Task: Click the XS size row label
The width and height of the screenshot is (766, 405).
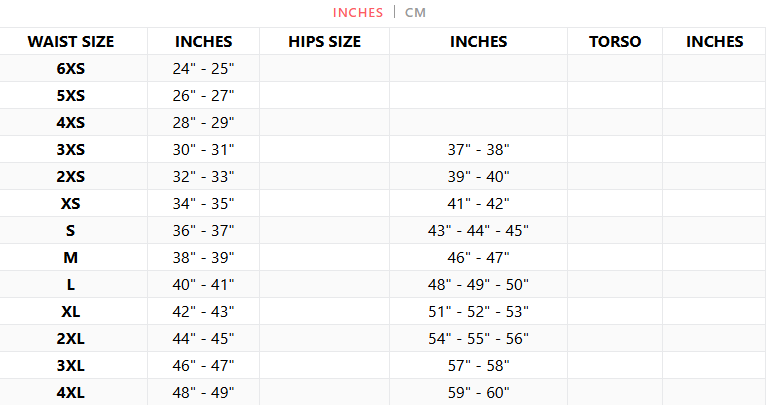Action: point(71,203)
